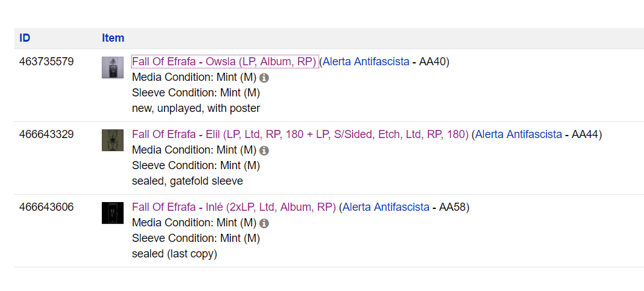Viewport: 644px width, 291px height.
Task: Open Alerta Antifascista label link next to AA58
Action: (x=386, y=207)
